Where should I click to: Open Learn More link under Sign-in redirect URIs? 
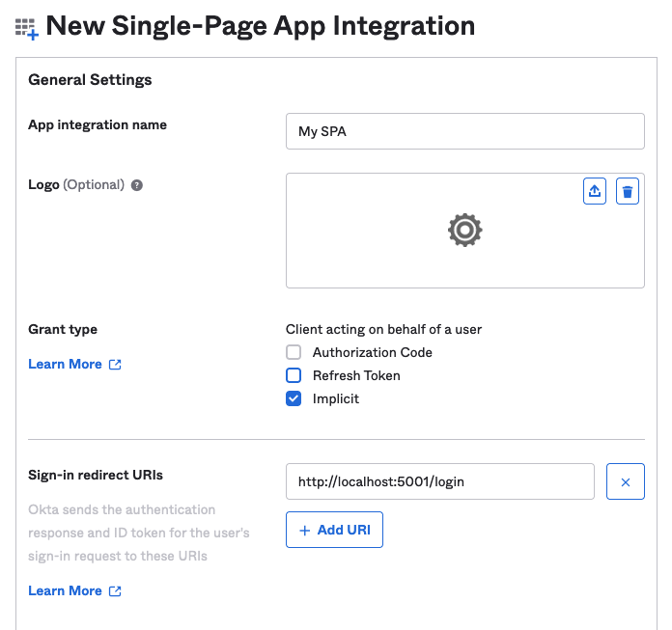click(65, 590)
